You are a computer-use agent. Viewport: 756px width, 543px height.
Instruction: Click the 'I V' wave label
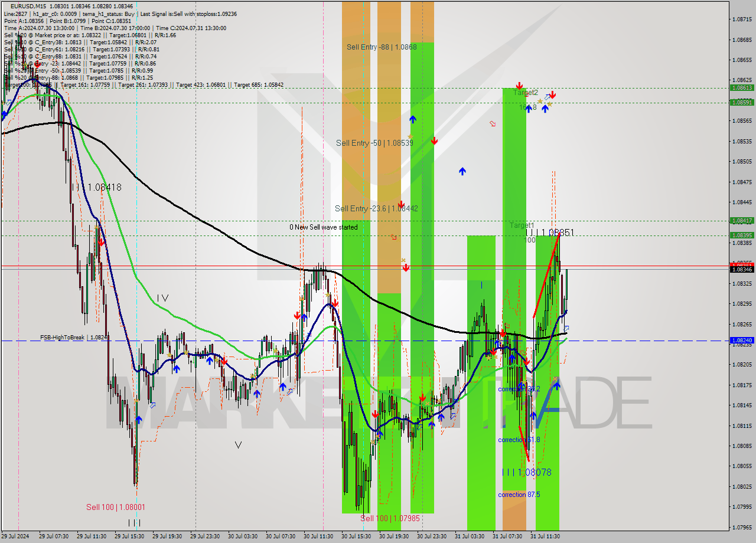162,298
